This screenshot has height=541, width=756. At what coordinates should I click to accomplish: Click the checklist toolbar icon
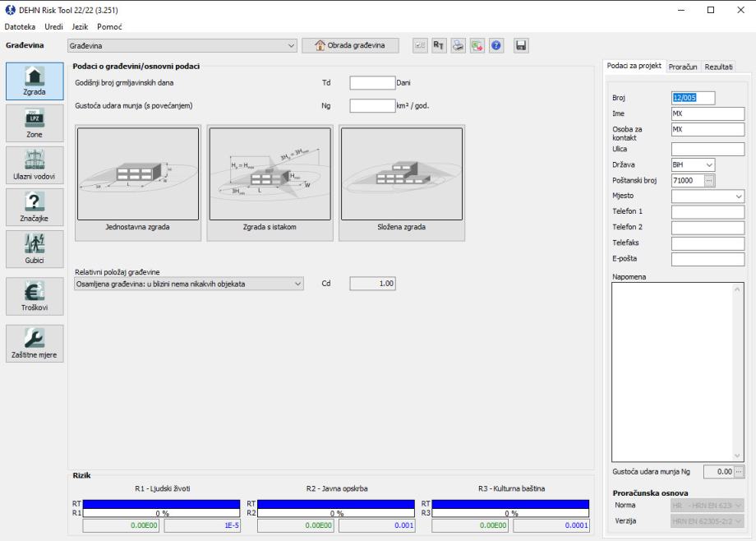click(x=420, y=45)
